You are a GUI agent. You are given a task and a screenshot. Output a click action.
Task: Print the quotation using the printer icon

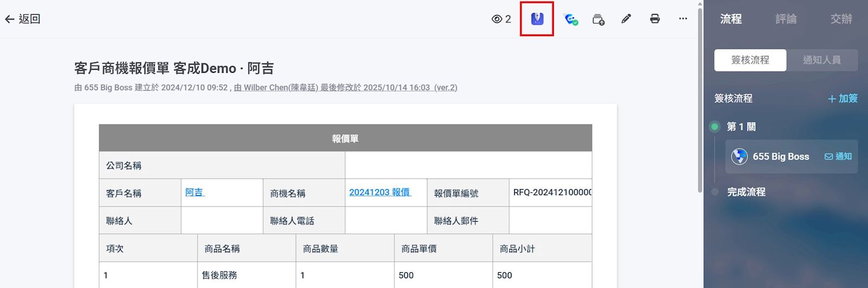coord(655,19)
